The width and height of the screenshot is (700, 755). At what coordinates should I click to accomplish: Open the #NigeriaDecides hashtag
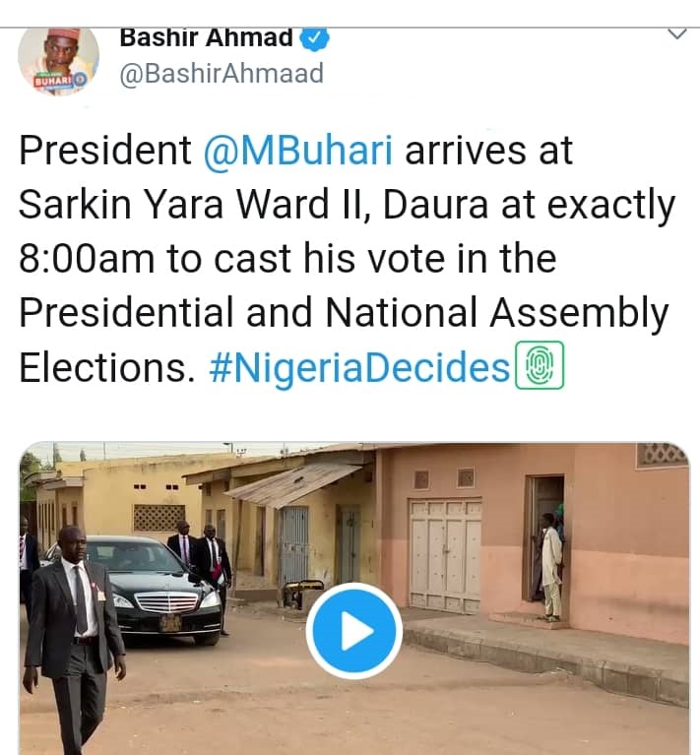(x=358, y=367)
